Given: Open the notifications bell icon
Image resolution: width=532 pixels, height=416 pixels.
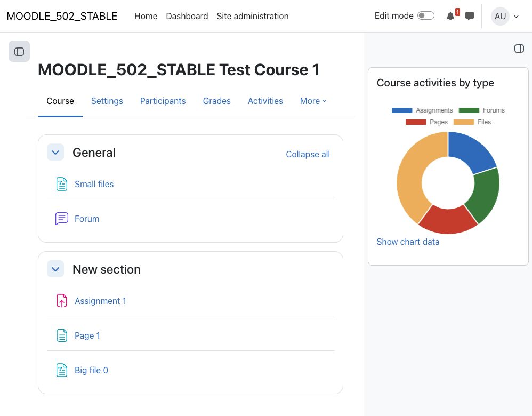Looking at the screenshot, I should coord(450,16).
